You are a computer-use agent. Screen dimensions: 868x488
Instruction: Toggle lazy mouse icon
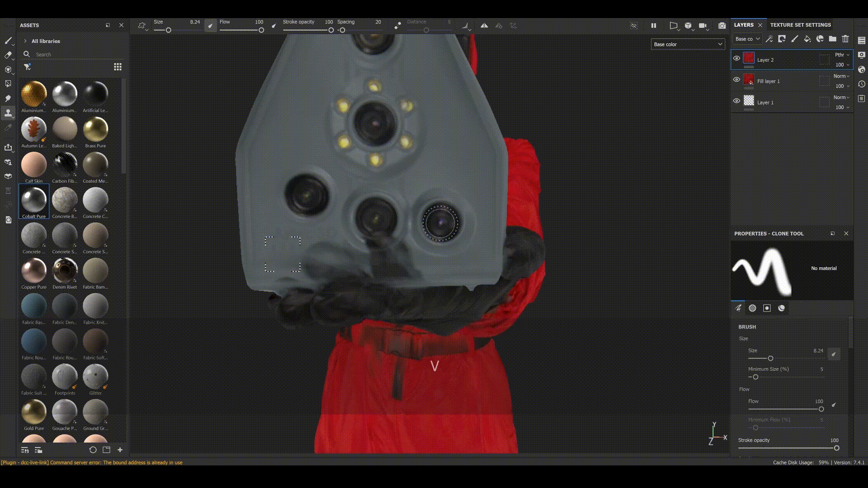point(397,26)
